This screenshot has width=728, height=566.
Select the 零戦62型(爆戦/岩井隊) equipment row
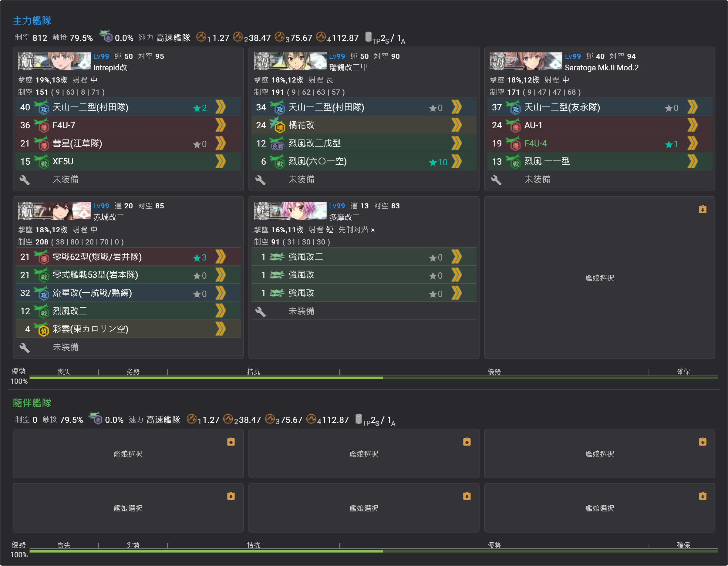click(x=128, y=257)
